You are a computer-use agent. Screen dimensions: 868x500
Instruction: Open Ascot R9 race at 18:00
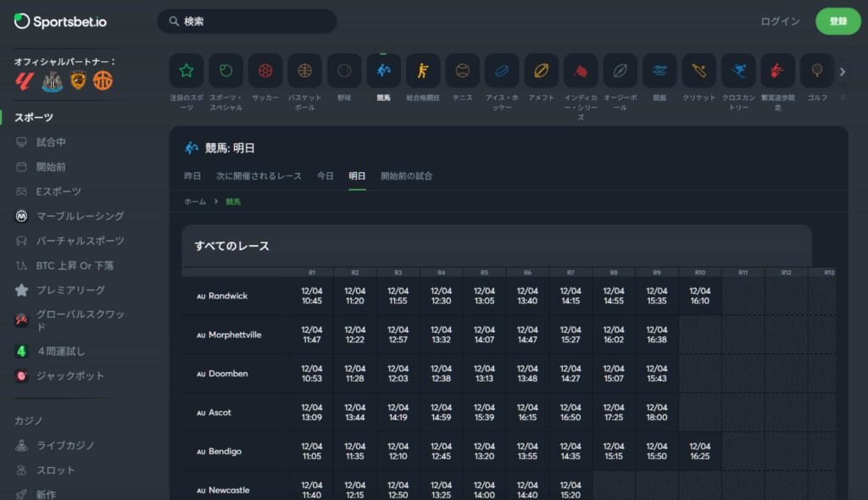657,413
